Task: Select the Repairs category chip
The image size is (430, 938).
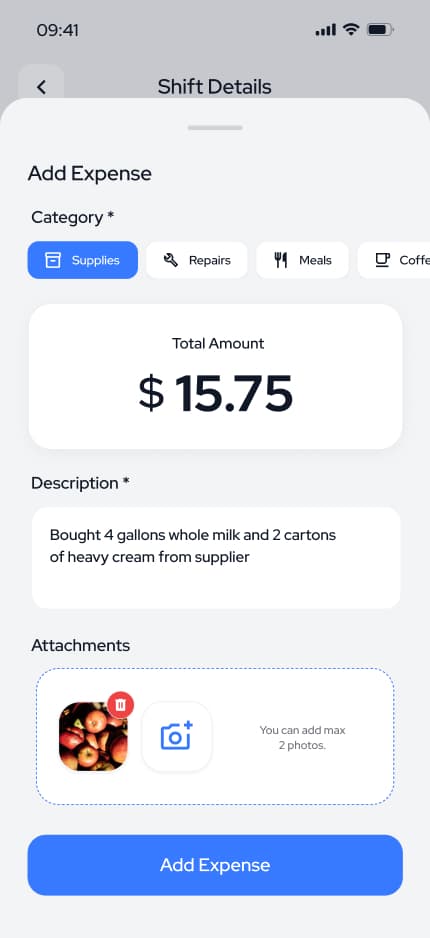Action: point(197,260)
